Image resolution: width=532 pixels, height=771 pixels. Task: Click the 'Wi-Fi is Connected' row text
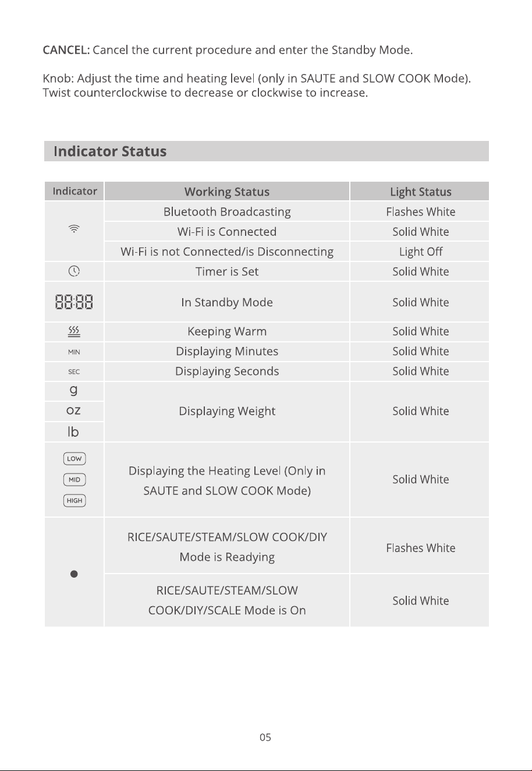[227, 232]
